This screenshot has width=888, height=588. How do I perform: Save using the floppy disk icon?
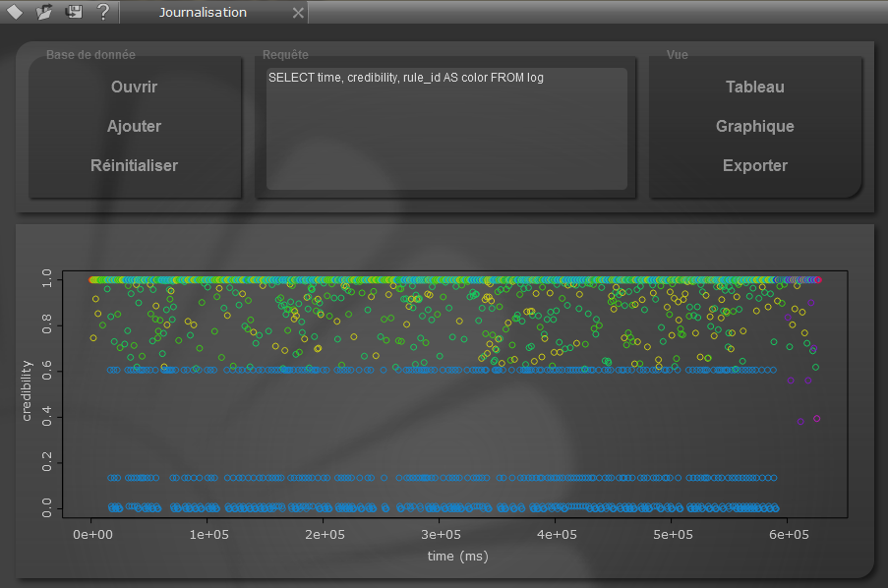point(74,12)
